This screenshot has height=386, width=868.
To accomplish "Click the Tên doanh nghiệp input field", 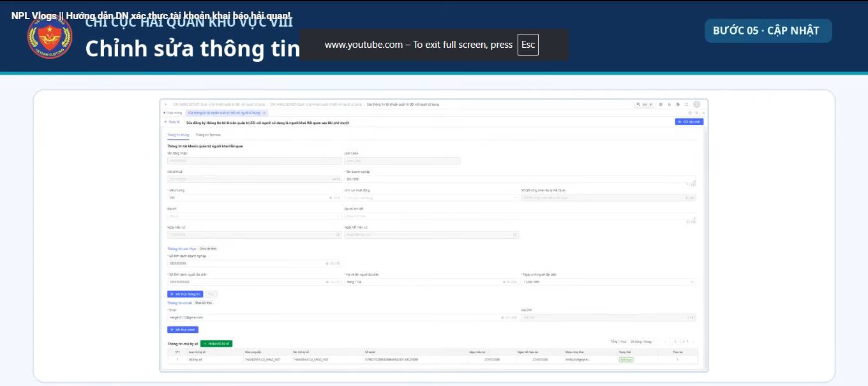I will [x=520, y=179].
